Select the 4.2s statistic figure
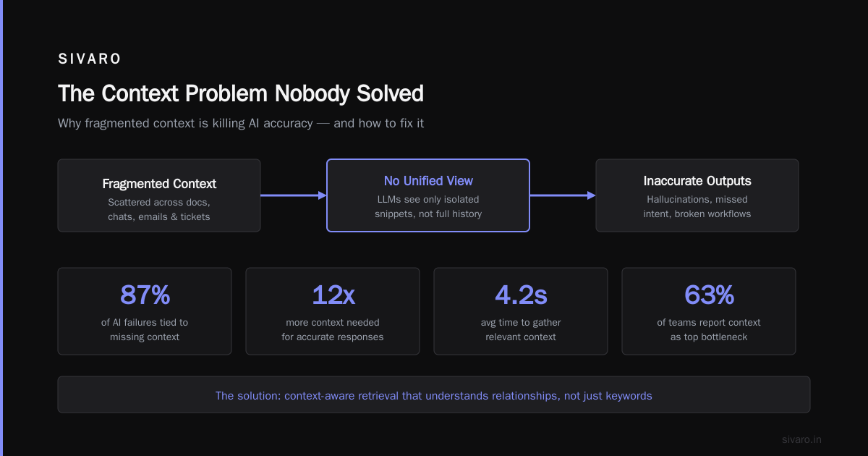This screenshot has height=456, width=868. (x=521, y=295)
